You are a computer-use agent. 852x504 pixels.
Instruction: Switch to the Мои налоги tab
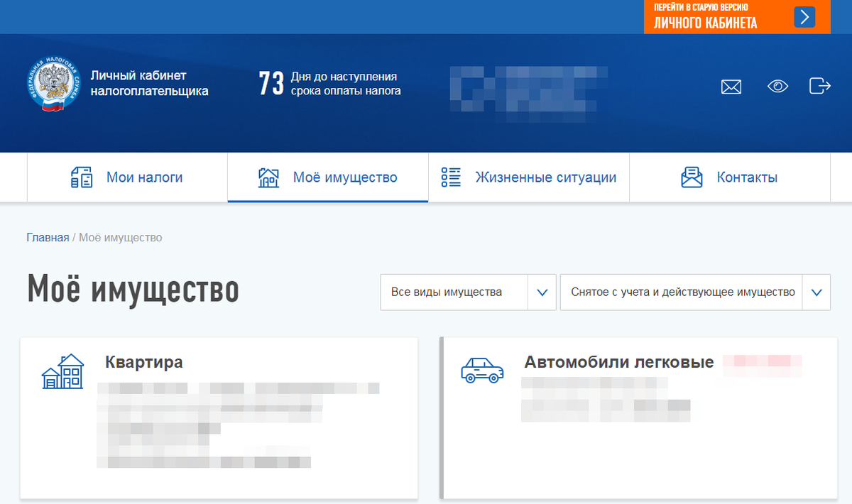tap(126, 177)
